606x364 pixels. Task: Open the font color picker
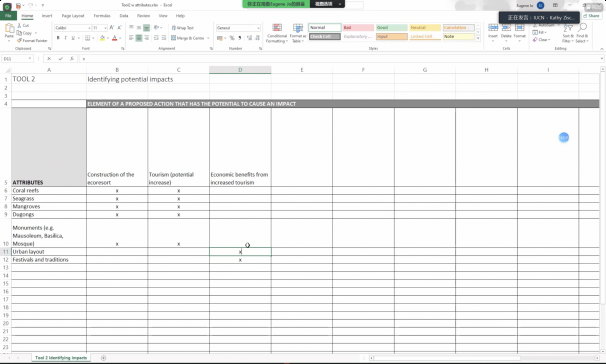120,38
